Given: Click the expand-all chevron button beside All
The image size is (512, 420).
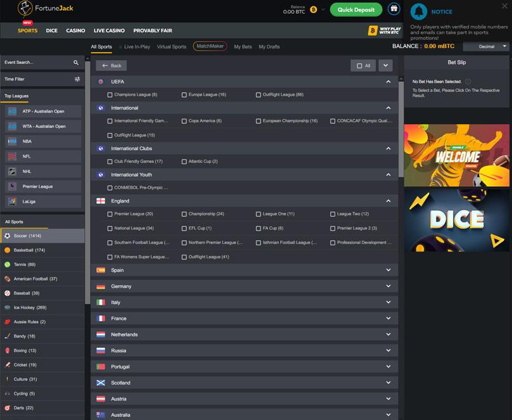Looking at the screenshot, I should click(x=386, y=66).
